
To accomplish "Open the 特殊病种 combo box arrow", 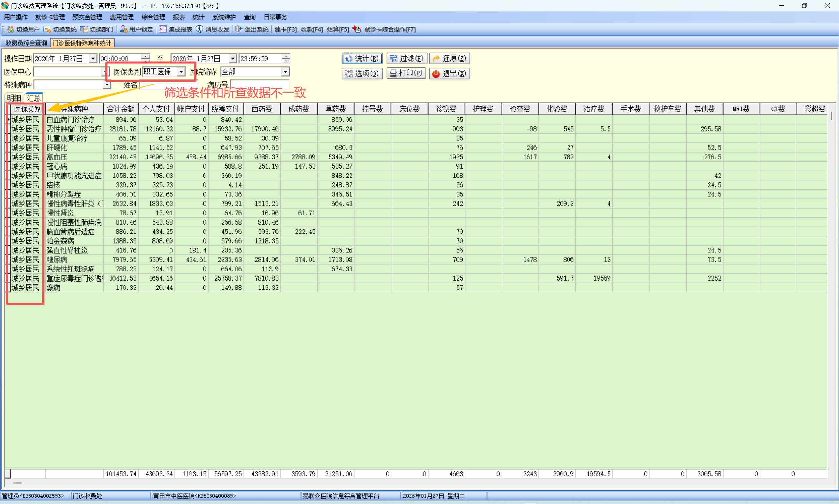I will tap(107, 84).
